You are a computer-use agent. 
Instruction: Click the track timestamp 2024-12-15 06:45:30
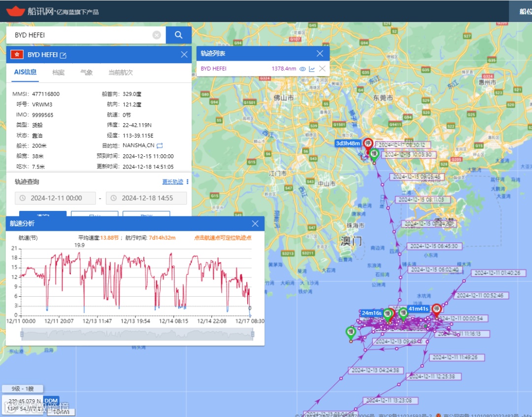pyautogui.click(x=434, y=246)
